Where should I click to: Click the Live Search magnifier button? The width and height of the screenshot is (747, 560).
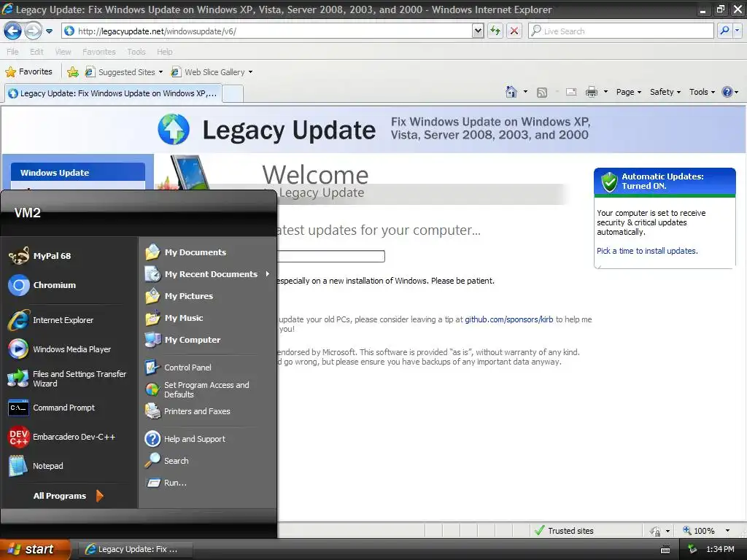click(724, 31)
